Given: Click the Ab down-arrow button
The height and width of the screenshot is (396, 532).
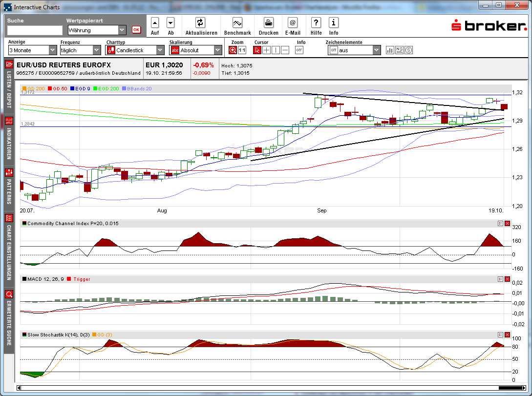Looking at the screenshot, I should 170,23.
